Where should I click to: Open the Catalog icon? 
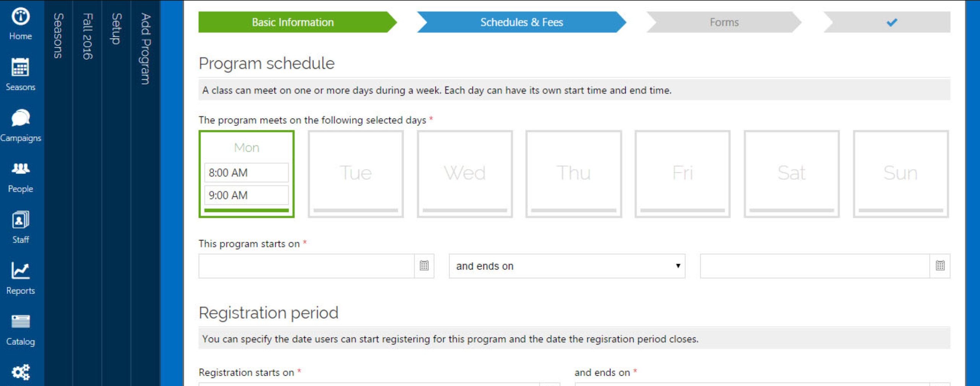[20, 322]
